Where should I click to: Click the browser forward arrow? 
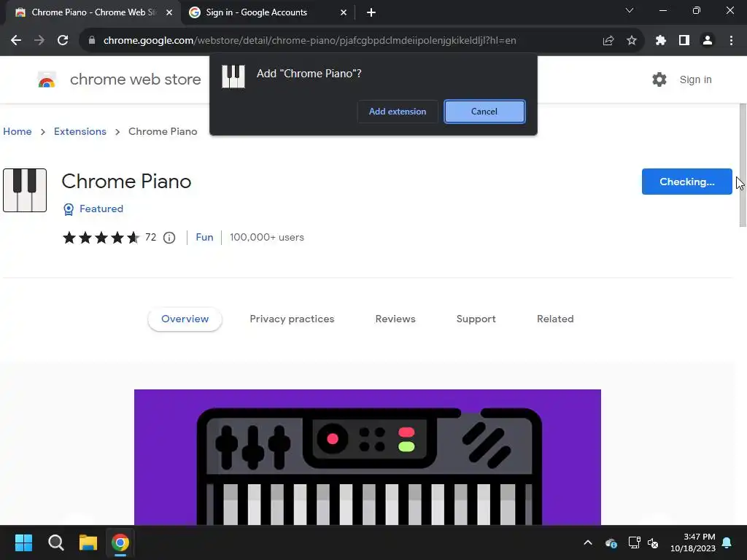click(x=39, y=41)
